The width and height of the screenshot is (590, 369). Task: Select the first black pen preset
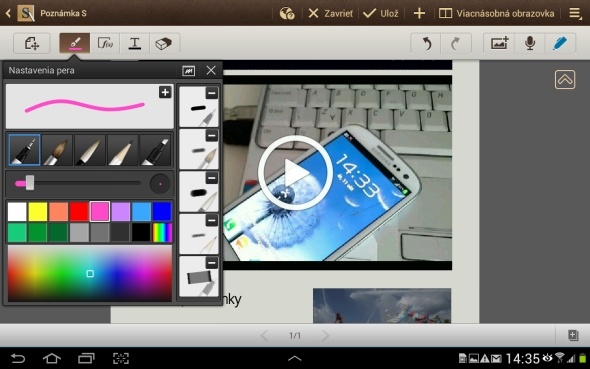pos(198,107)
